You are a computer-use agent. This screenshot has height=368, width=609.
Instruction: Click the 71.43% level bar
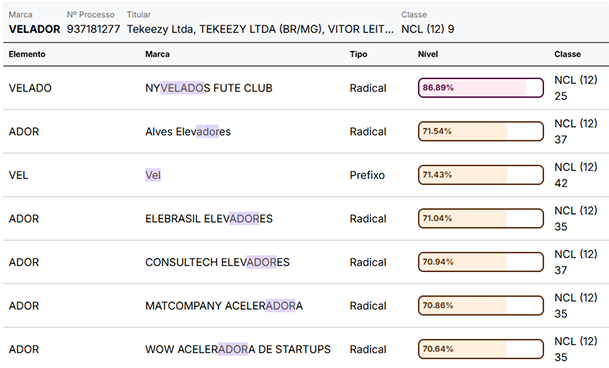tap(480, 175)
